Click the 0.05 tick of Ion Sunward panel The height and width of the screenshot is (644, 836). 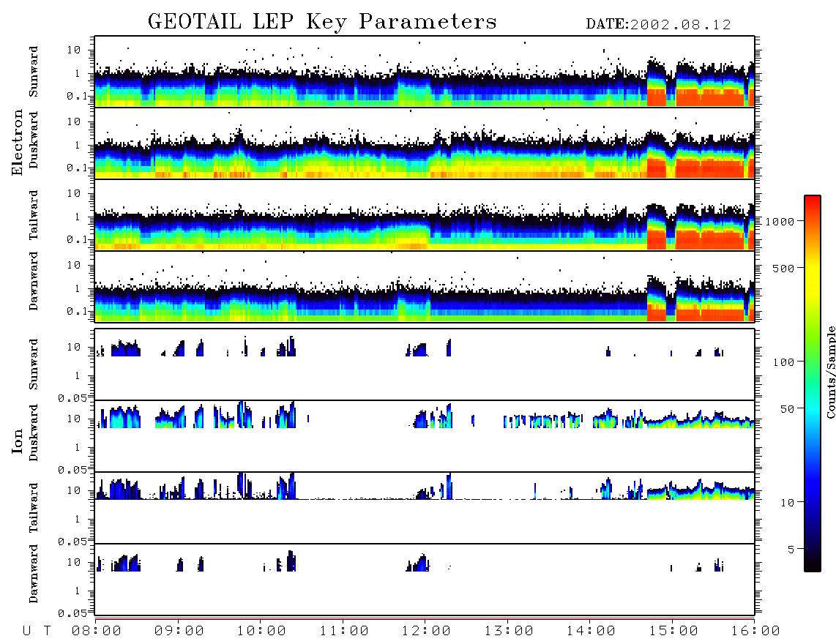tap(72, 397)
